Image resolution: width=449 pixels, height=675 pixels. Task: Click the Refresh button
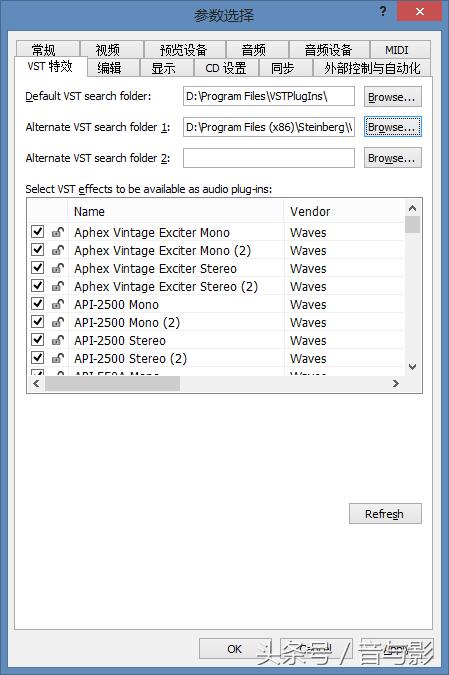385,514
